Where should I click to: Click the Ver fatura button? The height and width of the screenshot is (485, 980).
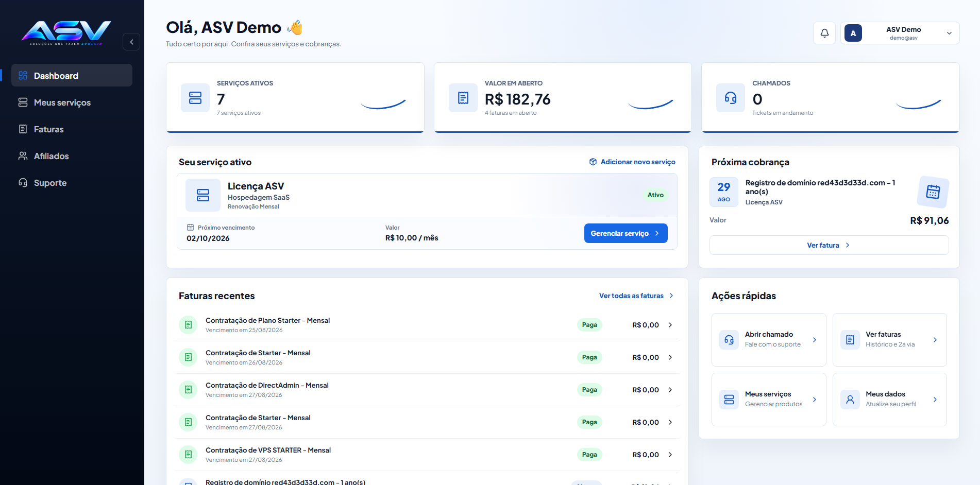point(829,245)
